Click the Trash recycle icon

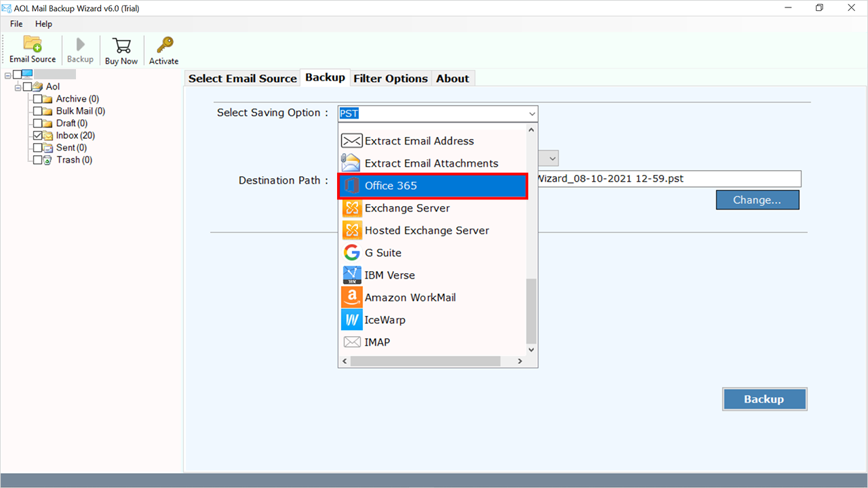47,160
